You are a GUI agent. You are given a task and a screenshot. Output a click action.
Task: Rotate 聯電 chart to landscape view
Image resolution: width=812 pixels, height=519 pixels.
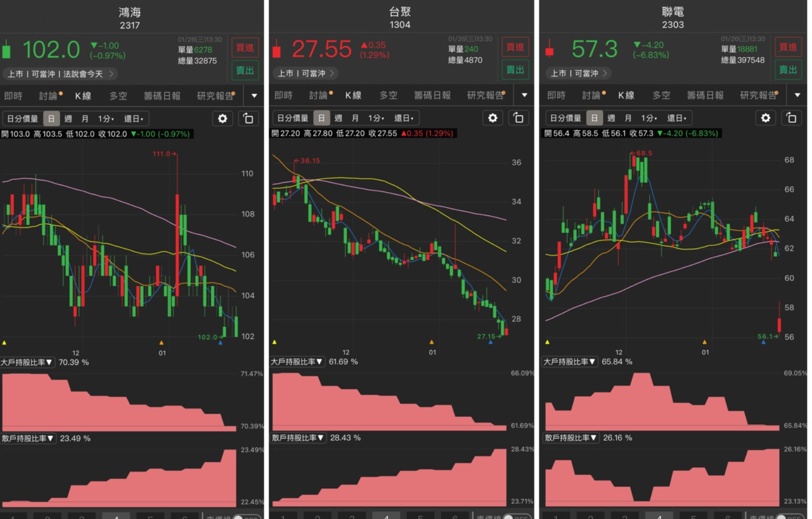[x=791, y=118]
